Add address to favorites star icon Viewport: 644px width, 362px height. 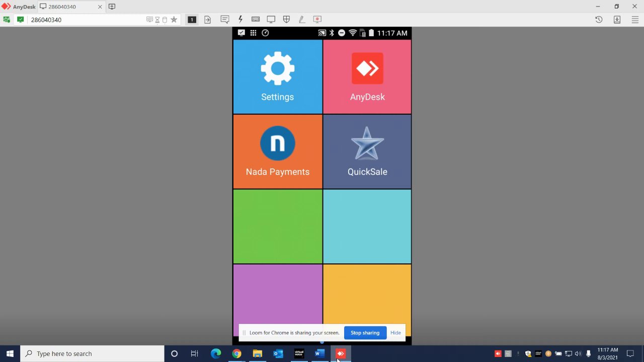point(174,20)
